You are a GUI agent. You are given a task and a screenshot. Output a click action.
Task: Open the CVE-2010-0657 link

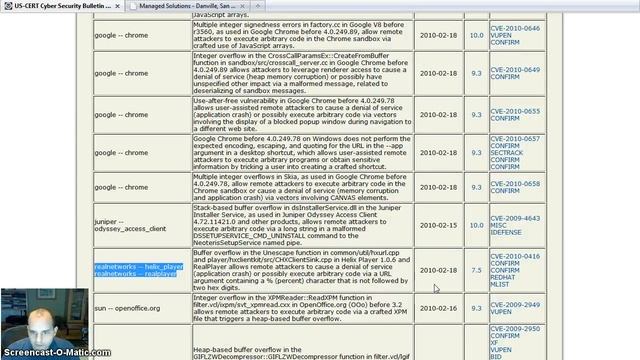pos(515,139)
